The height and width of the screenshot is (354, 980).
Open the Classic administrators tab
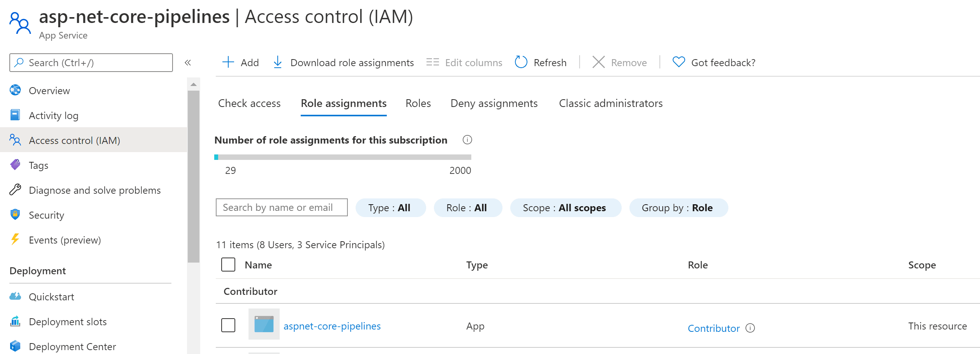[x=611, y=103]
